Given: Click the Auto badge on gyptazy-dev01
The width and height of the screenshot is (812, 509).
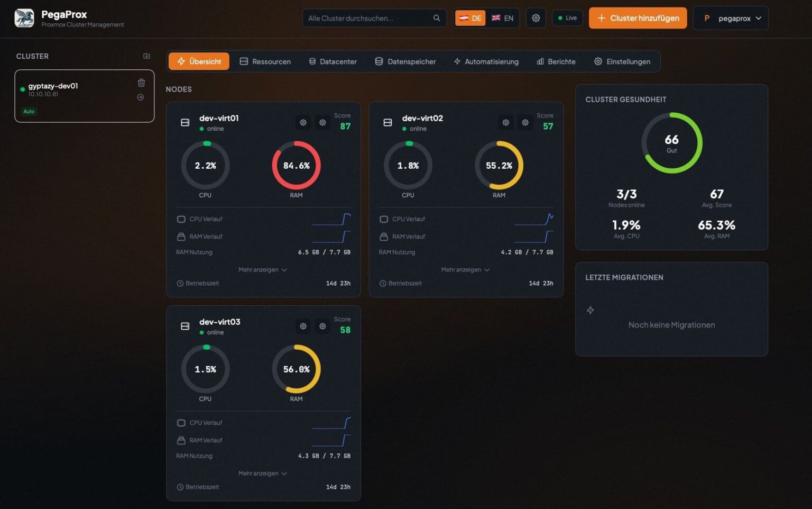Looking at the screenshot, I should point(29,111).
